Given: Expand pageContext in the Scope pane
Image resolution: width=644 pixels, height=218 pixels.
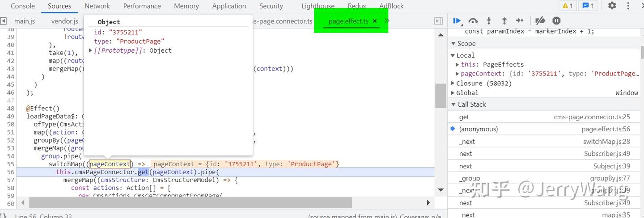Looking at the screenshot, I should pos(458,74).
